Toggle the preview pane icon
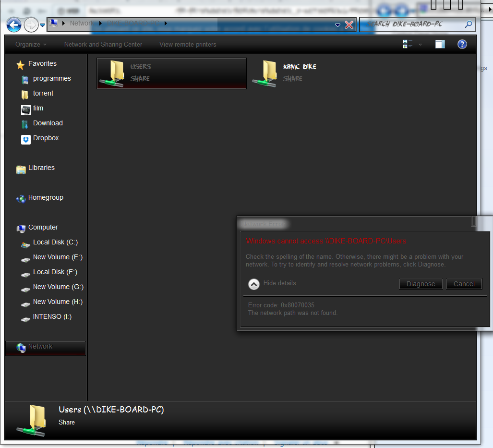This screenshot has width=493, height=448. 440,44
